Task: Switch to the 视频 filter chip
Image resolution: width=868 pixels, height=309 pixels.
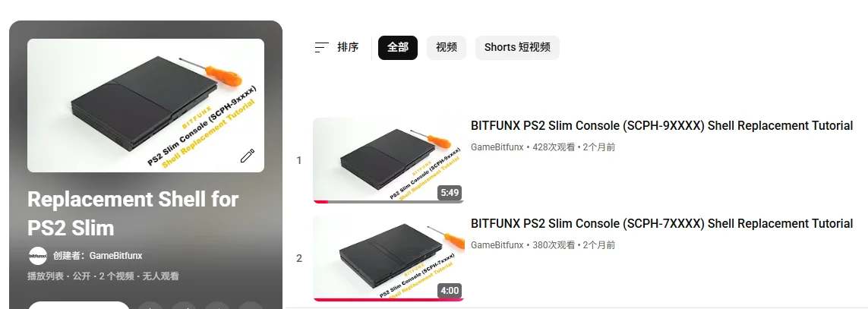Action: point(447,48)
